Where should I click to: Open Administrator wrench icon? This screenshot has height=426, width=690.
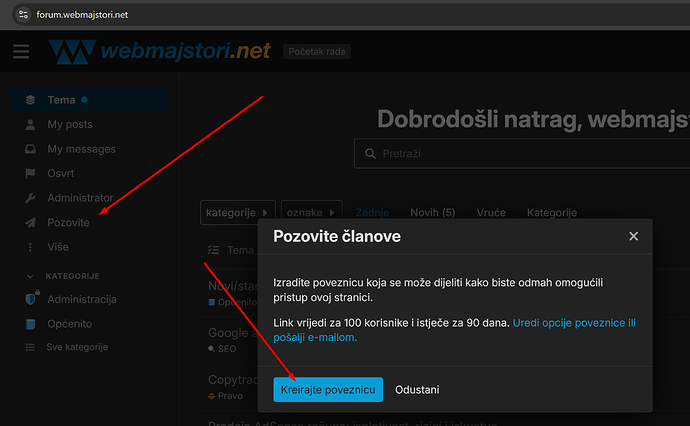click(30, 198)
